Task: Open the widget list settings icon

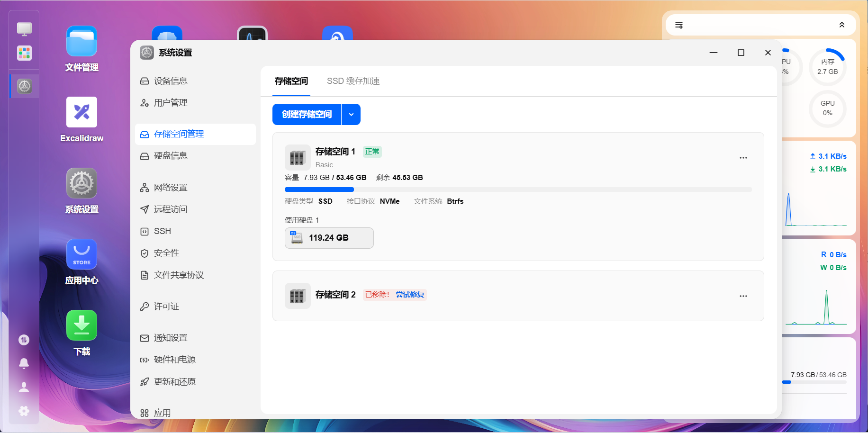Action: pos(679,25)
